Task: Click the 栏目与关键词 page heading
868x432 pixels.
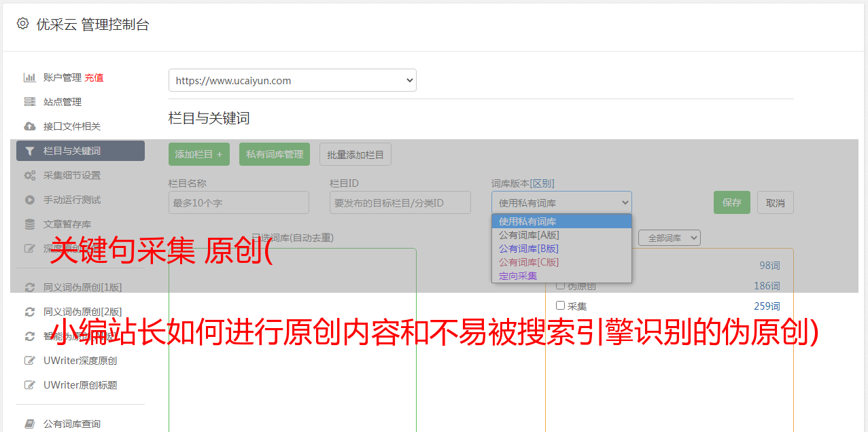Action: (209, 118)
